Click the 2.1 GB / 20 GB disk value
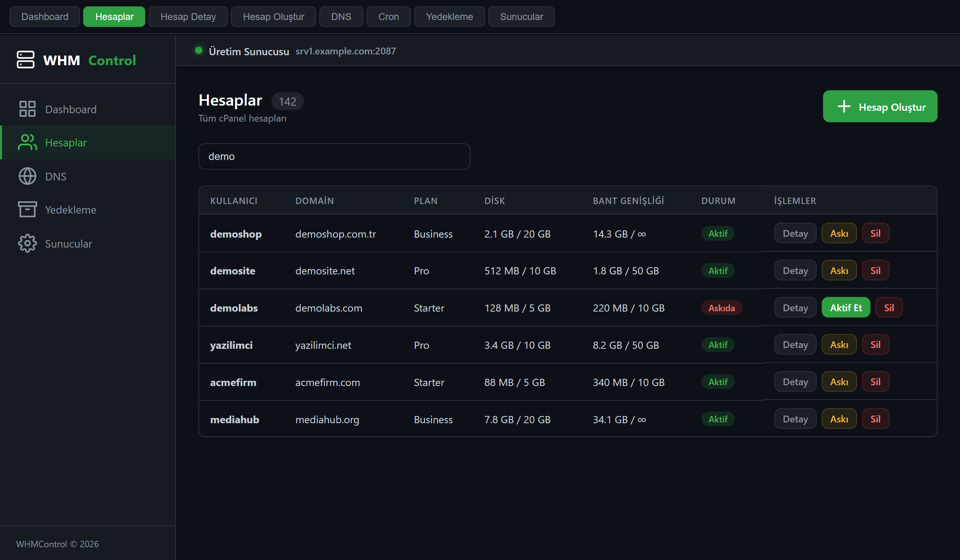This screenshot has height=560, width=960. tap(517, 234)
